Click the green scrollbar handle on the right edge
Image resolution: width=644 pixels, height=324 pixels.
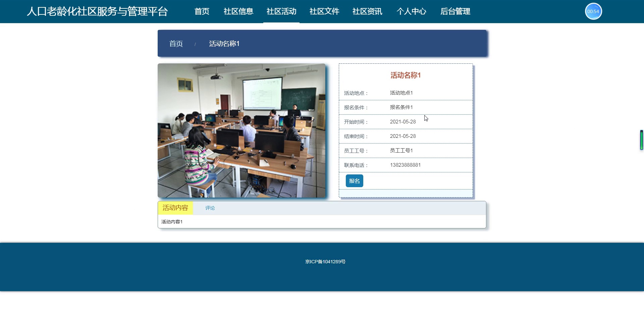(641, 140)
